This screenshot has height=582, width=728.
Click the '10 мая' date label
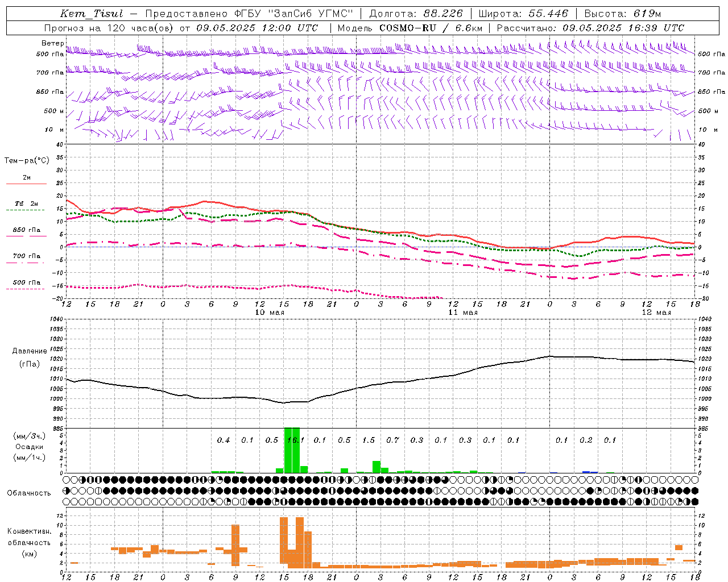pyautogui.click(x=270, y=313)
